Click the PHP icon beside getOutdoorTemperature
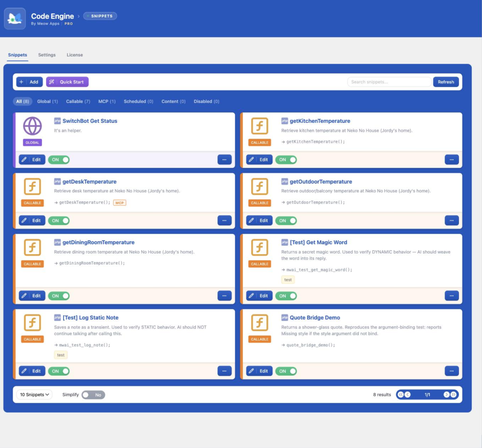The height and width of the screenshot is (448, 482). pyautogui.click(x=284, y=181)
